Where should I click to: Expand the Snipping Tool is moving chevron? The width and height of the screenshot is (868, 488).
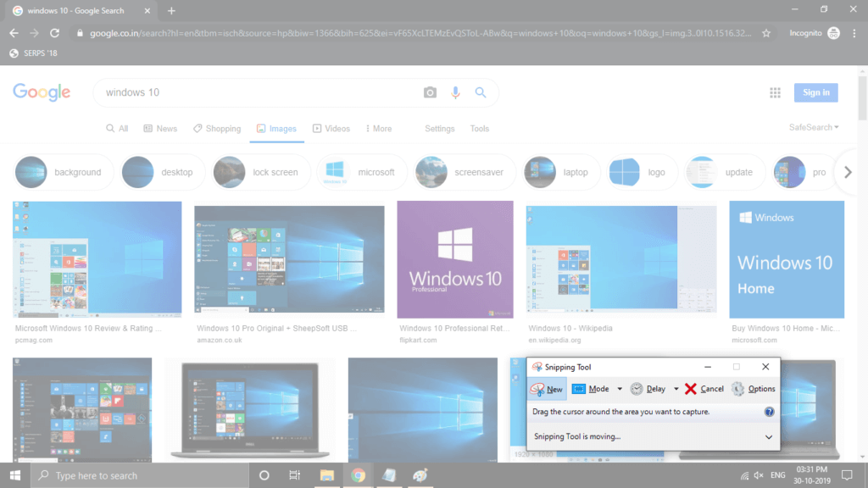[768, 437]
